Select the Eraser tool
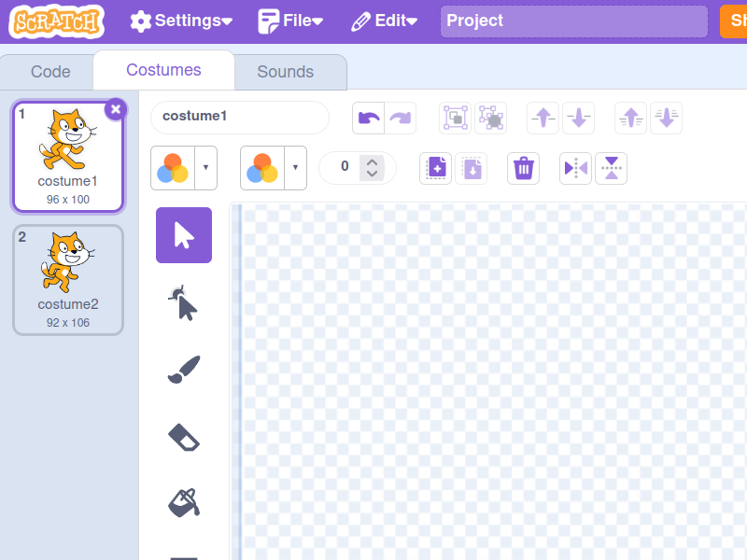 point(184,437)
